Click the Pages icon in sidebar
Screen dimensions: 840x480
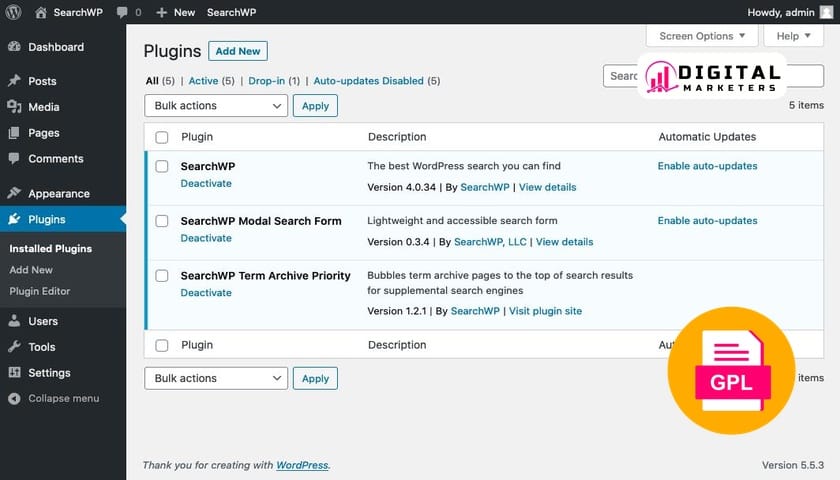point(14,133)
